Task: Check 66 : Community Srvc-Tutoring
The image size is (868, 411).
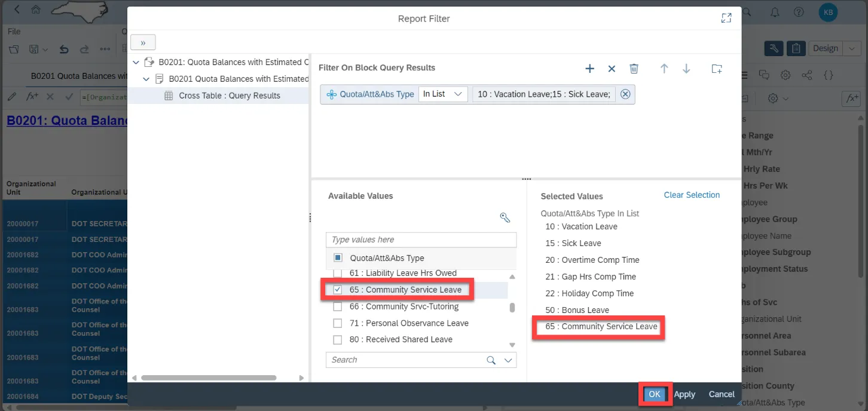Action: [338, 306]
